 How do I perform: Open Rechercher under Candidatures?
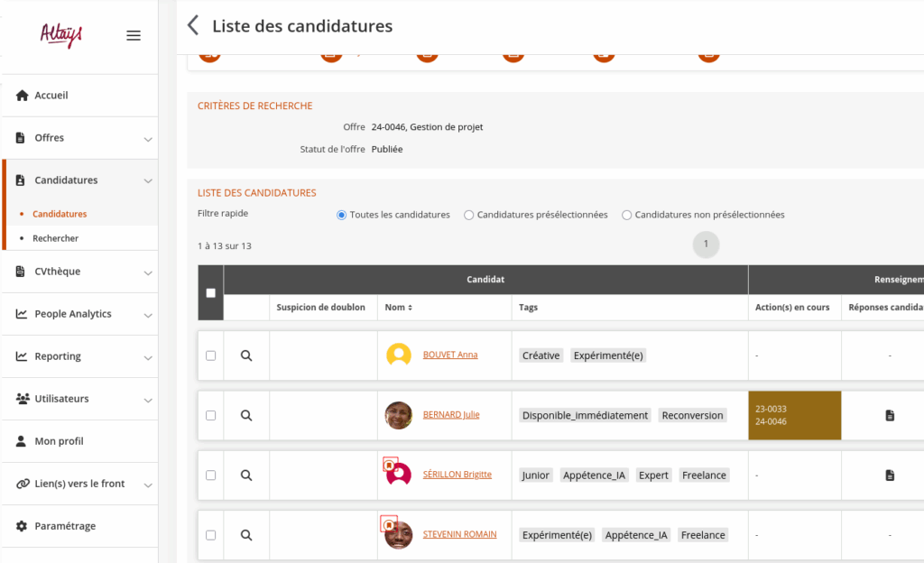[x=55, y=238]
